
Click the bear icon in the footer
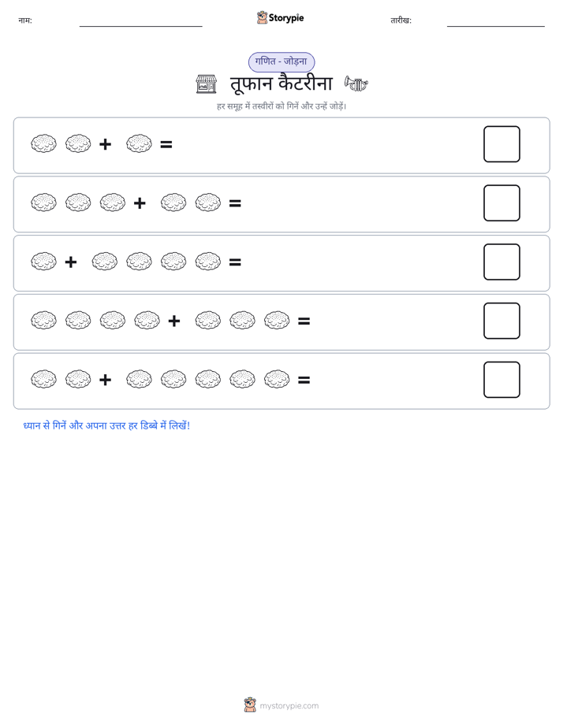coord(250,705)
